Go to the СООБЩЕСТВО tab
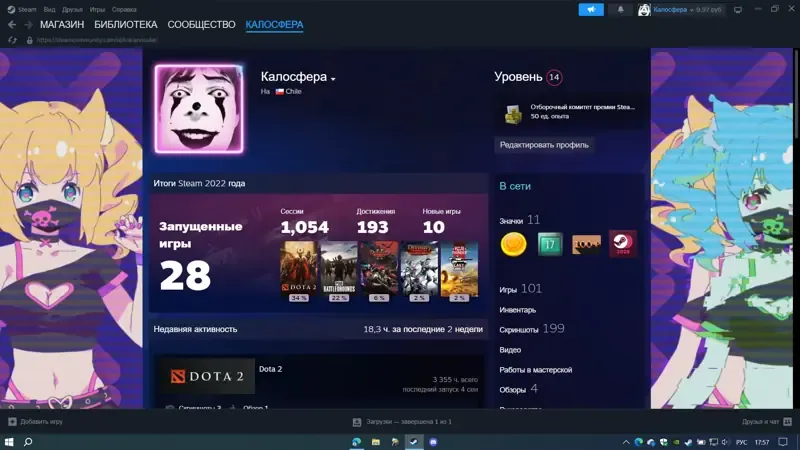800x450 pixels. [x=202, y=24]
